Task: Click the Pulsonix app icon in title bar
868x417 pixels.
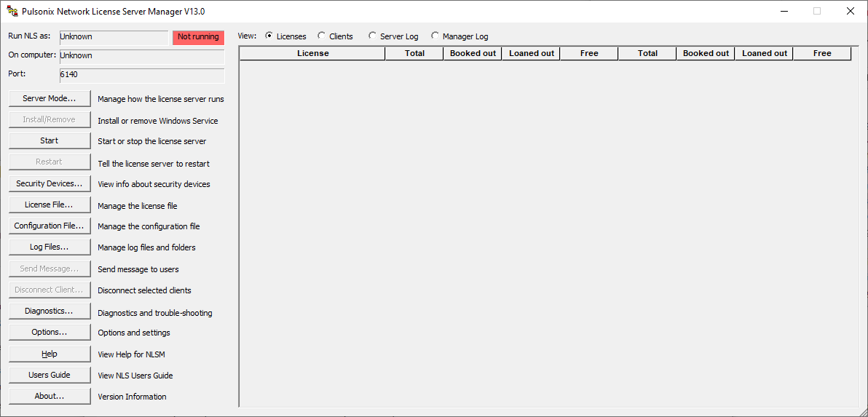Action: tap(12, 12)
